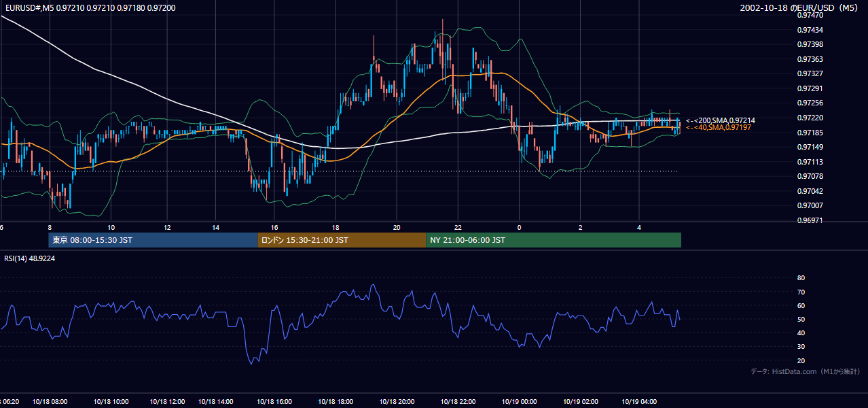Click the 200 SMA 0.97214 label
Viewport: 868px width, 408px height.
721,120
